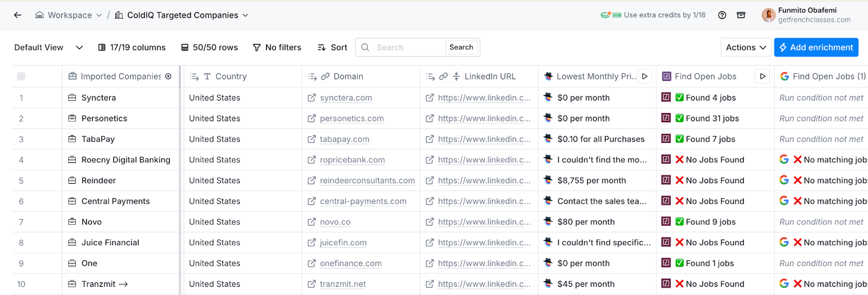Run the Lowest Monthly Price column play button

[x=644, y=77]
